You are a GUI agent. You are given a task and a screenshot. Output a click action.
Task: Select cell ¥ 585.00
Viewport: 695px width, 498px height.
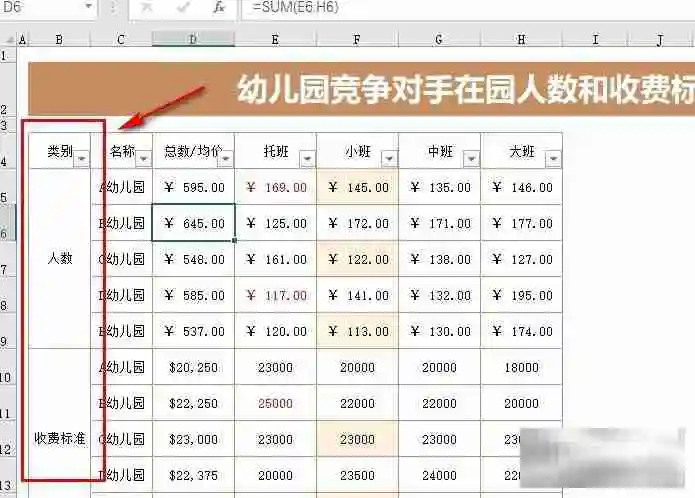coord(193,295)
